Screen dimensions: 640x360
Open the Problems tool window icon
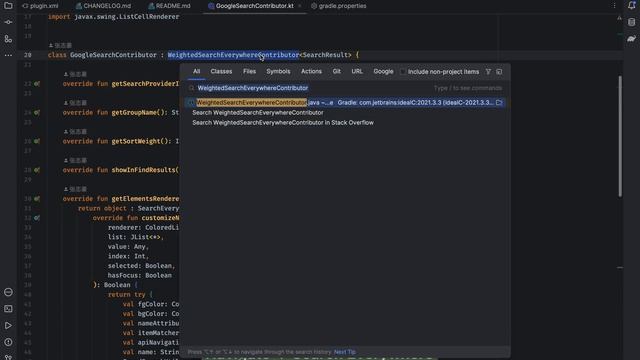[x=8, y=342]
